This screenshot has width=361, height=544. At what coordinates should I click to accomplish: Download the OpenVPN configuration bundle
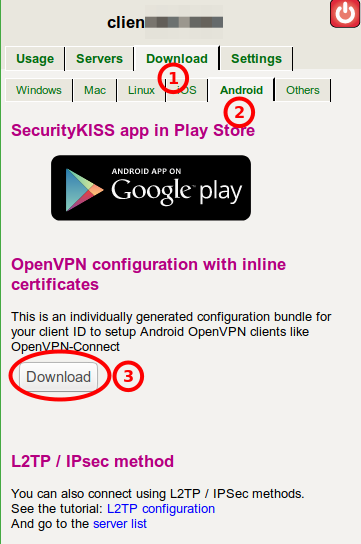tap(59, 377)
